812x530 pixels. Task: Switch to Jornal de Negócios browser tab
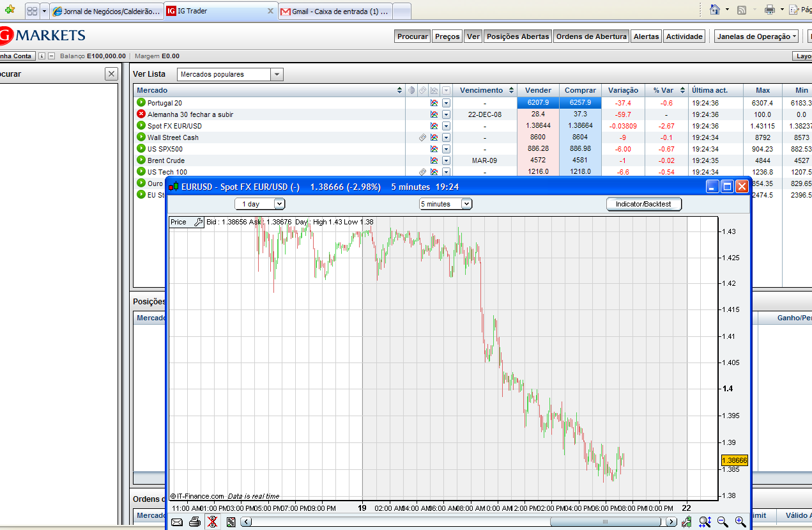pyautogui.click(x=107, y=11)
